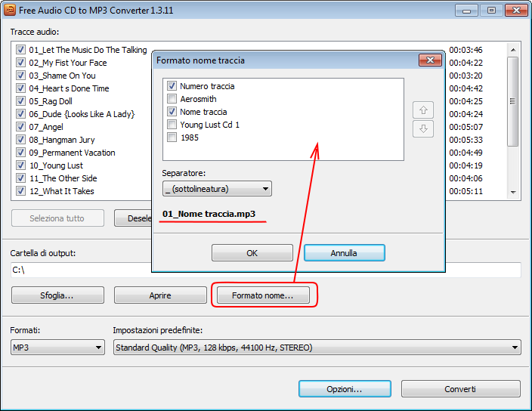The image size is (532, 411).
Task: Open the Formati MP3 dropdown
Action: (x=57, y=348)
